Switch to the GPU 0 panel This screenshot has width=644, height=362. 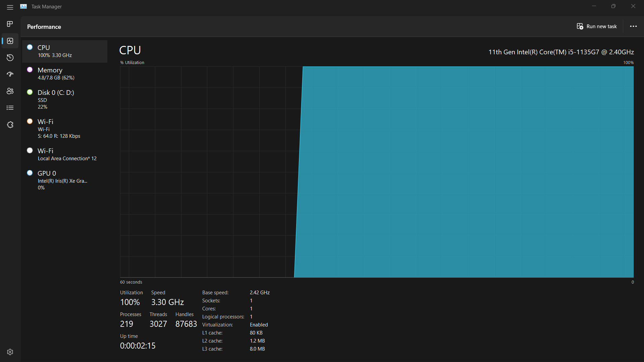[64, 180]
